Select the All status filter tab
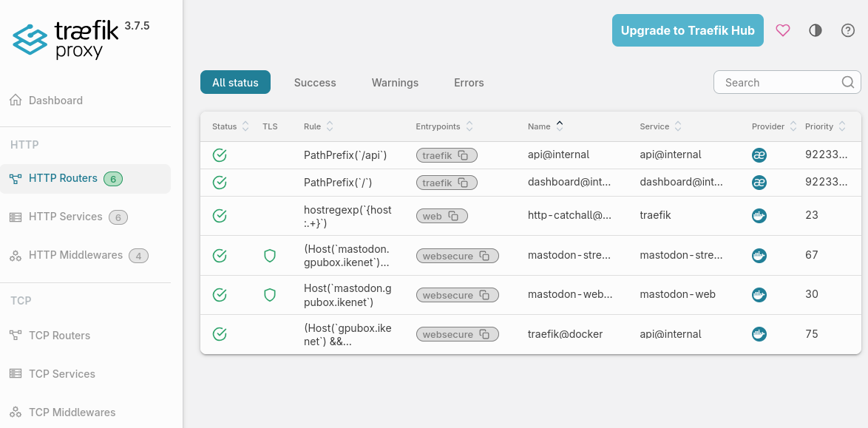 click(235, 83)
